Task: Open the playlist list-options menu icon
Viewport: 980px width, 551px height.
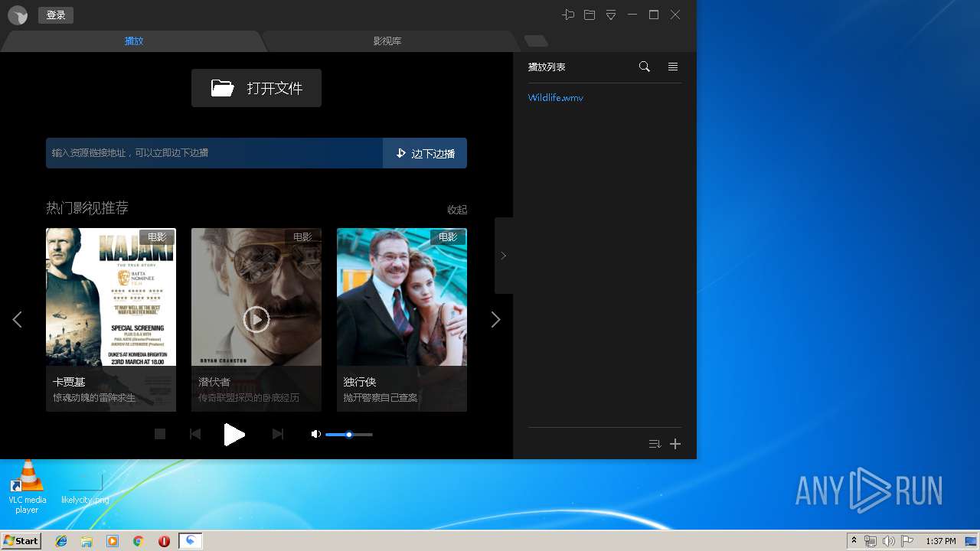Action: coord(673,67)
